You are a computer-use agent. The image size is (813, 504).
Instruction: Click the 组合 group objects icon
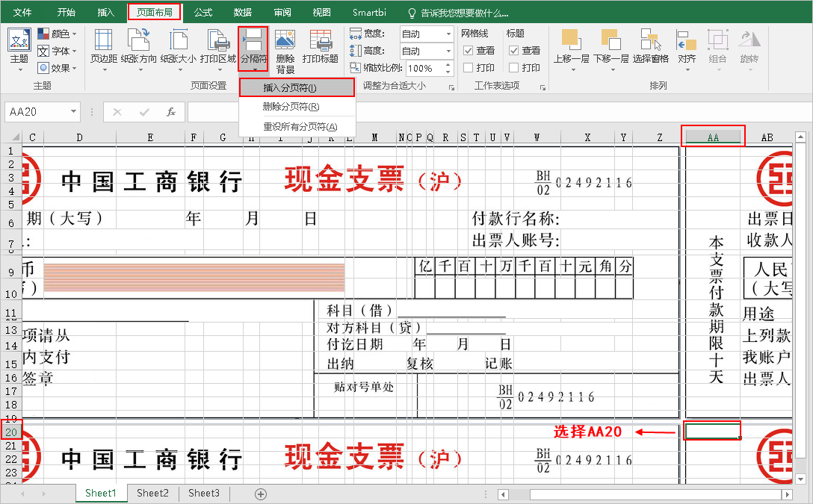coord(717,49)
